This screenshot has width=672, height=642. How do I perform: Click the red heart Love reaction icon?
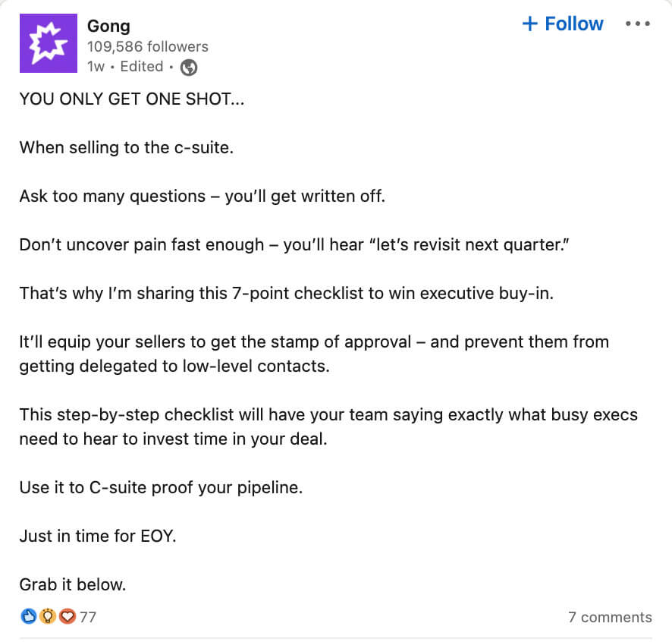pyautogui.click(x=68, y=617)
